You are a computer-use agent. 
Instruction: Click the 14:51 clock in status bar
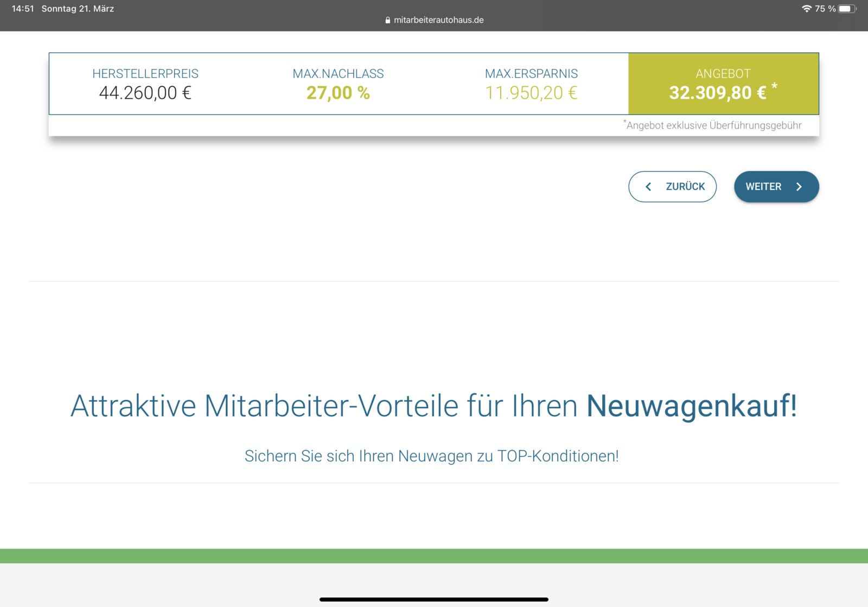(23, 9)
